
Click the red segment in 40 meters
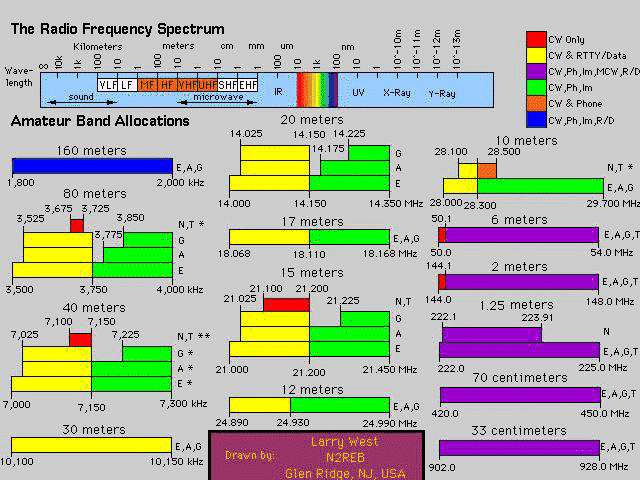click(80, 340)
